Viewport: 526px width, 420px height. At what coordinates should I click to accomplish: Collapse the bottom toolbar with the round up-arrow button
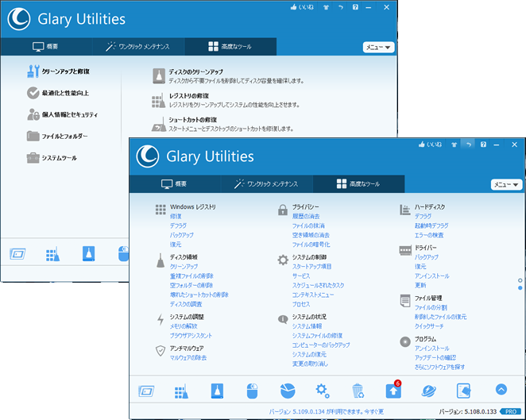click(x=501, y=390)
